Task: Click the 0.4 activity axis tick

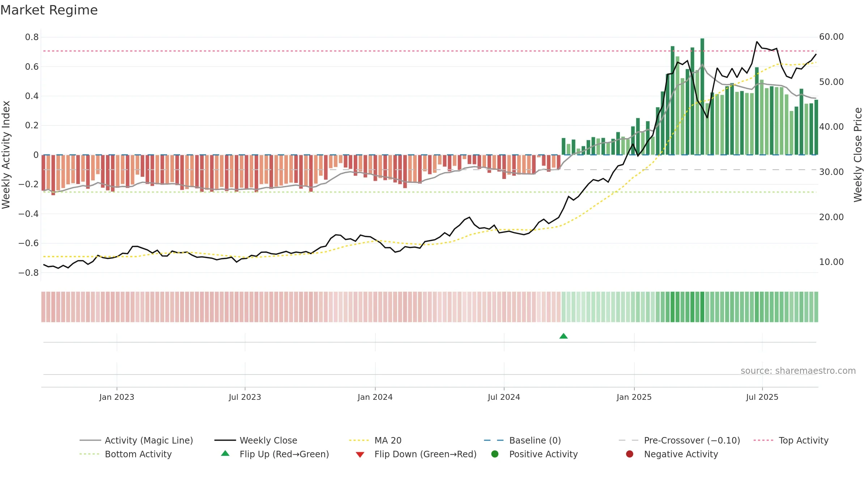Action: click(x=32, y=96)
